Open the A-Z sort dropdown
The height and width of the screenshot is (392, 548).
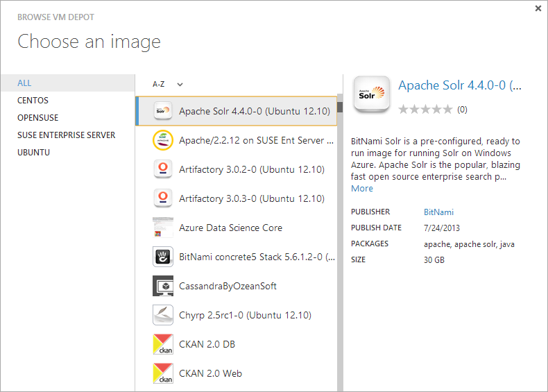168,84
